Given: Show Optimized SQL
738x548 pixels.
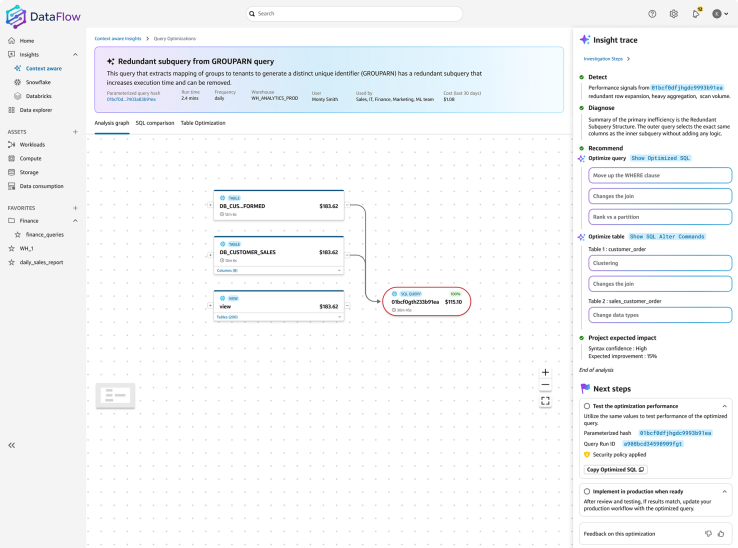Looking at the screenshot, I should [x=660, y=158].
